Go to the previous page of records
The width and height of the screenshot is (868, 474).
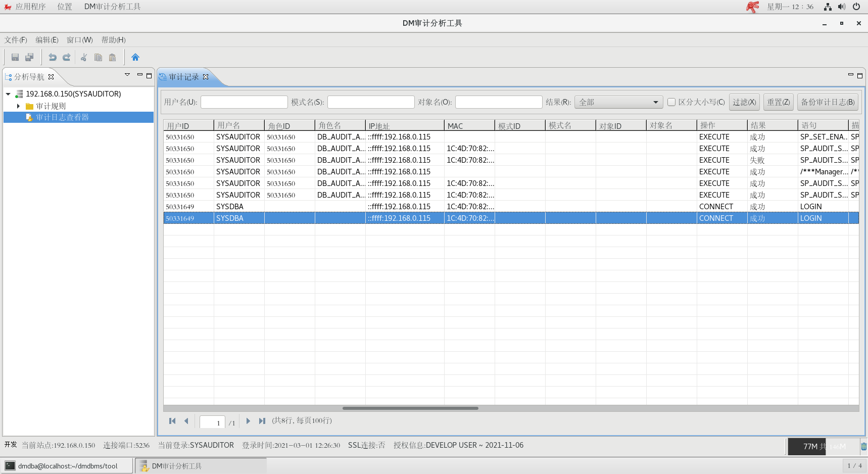pyautogui.click(x=186, y=421)
